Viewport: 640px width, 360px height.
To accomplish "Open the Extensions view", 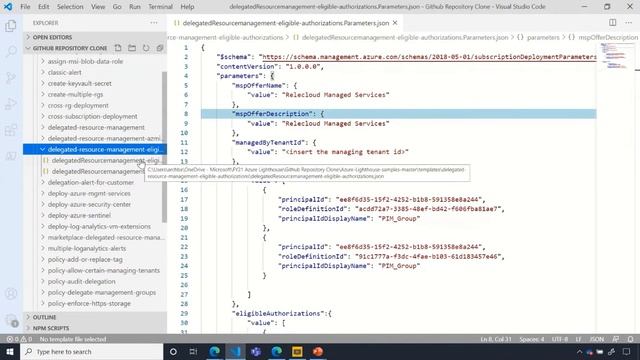I will (x=11, y=130).
